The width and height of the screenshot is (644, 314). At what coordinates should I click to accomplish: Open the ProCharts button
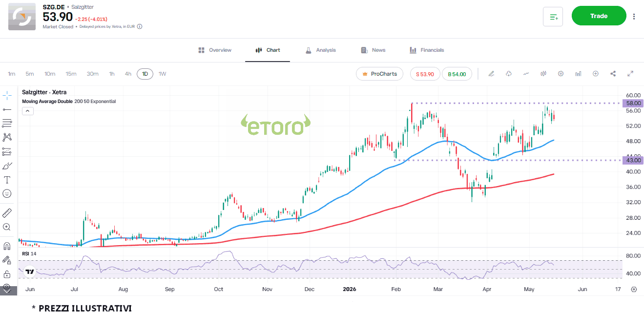380,74
